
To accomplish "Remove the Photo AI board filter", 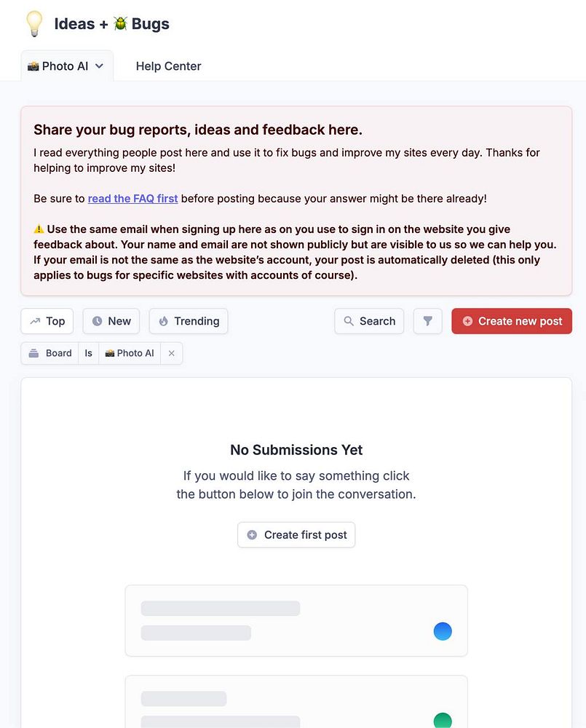I will [x=172, y=353].
